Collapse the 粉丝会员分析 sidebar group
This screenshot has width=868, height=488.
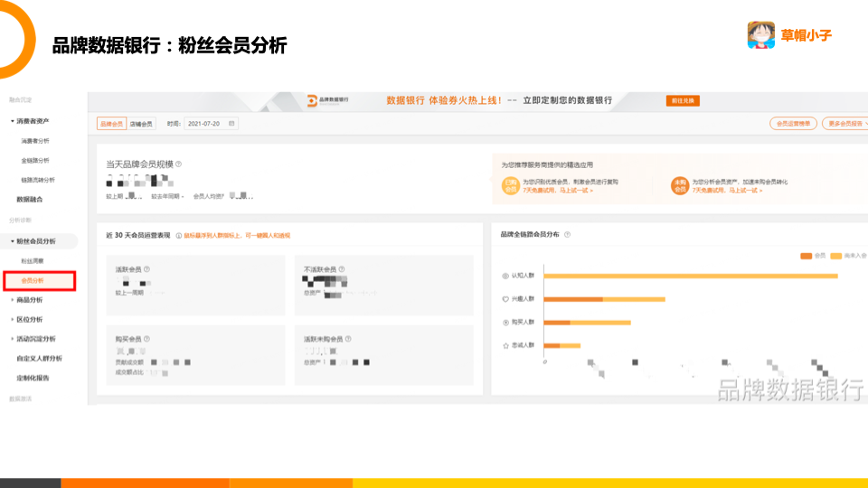coord(13,241)
